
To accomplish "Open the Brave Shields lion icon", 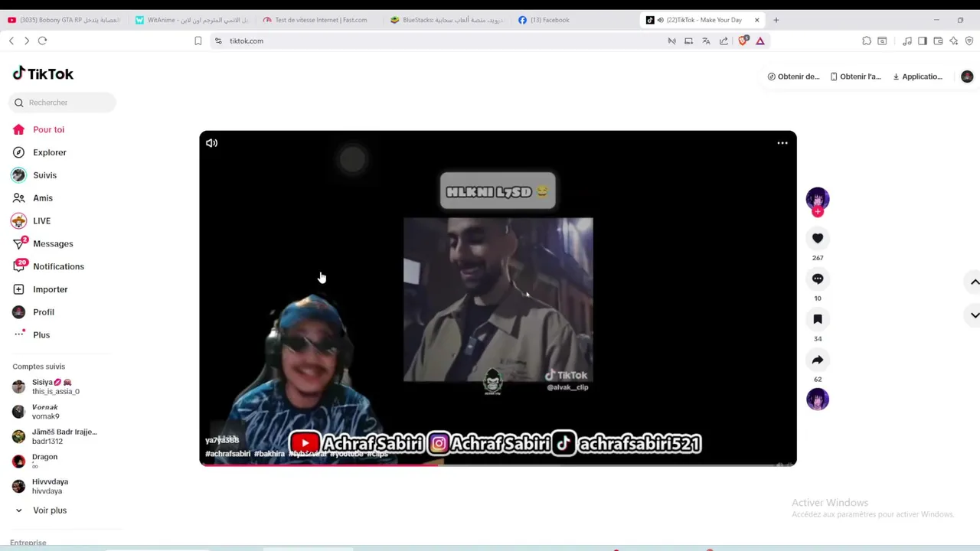I will pos(743,41).
